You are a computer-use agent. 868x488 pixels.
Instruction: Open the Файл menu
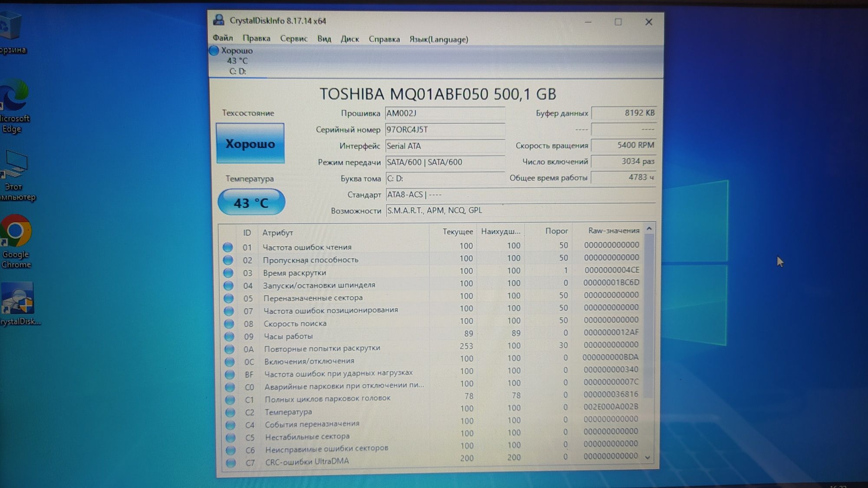223,38
